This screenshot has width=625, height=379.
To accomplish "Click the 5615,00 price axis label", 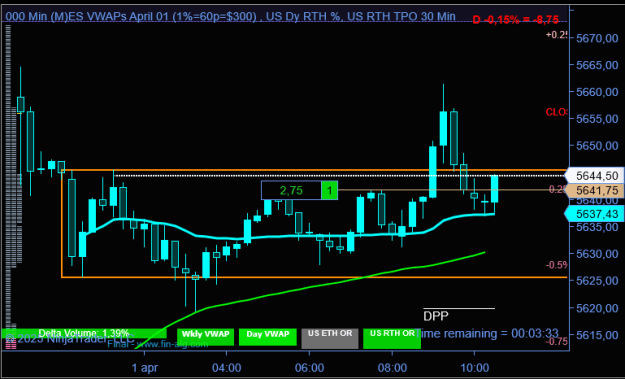I will pos(597,335).
